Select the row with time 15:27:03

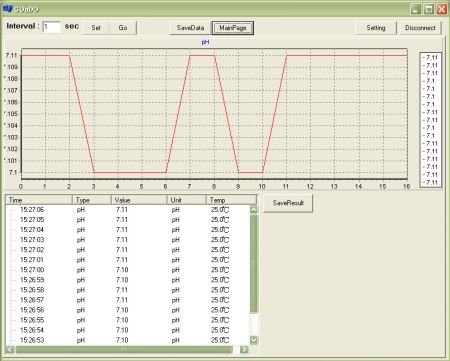click(x=128, y=240)
